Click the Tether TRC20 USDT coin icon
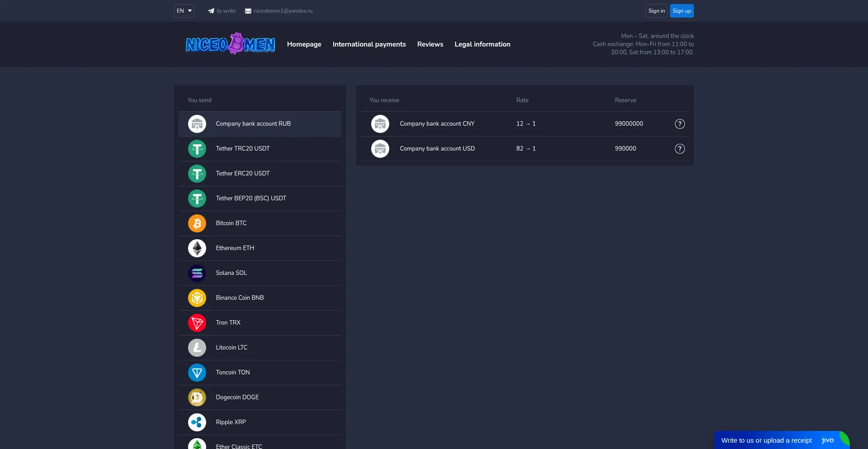 tap(197, 149)
